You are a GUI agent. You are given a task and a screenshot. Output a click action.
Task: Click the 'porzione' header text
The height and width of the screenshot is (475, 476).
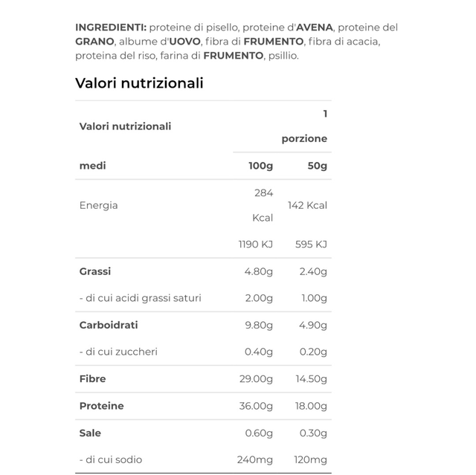coord(303,139)
